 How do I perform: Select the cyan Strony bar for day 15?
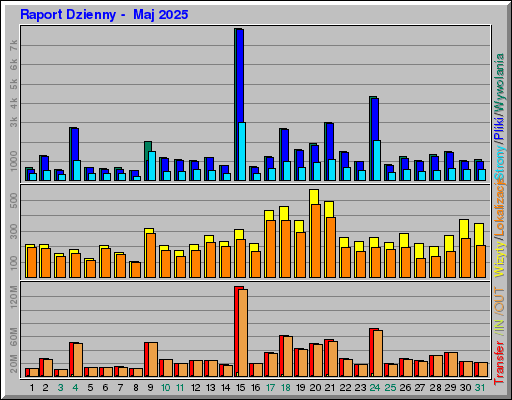tap(242, 151)
